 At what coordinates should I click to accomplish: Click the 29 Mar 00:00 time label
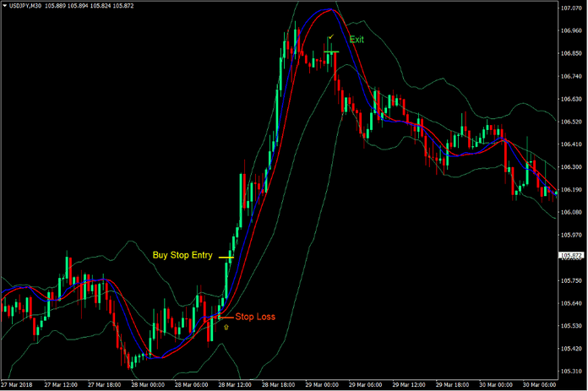click(322, 385)
